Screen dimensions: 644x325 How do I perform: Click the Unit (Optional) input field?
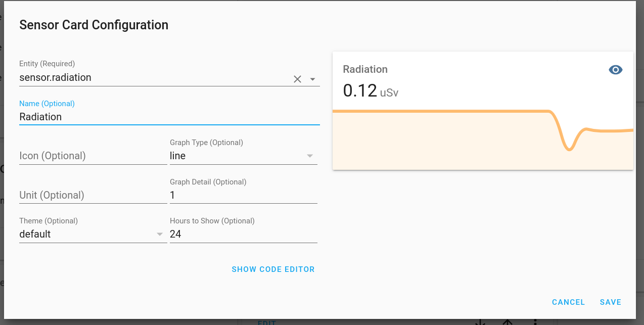93,195
